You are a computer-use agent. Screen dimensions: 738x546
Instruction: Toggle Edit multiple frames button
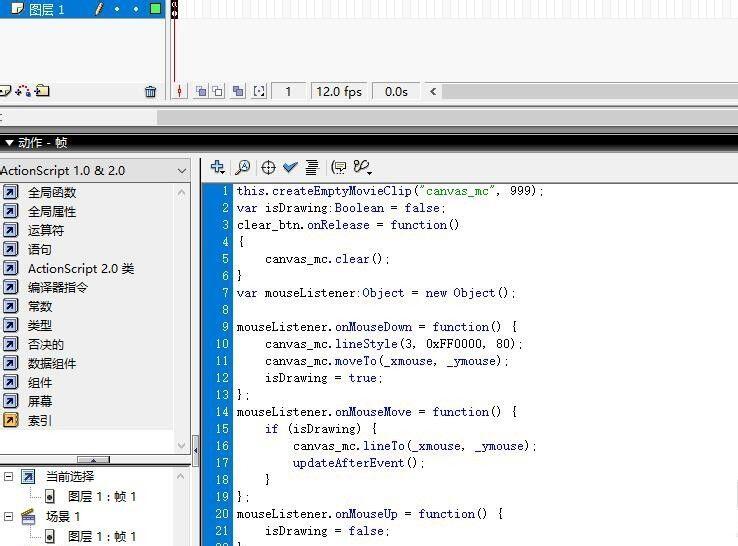point(238,91)
